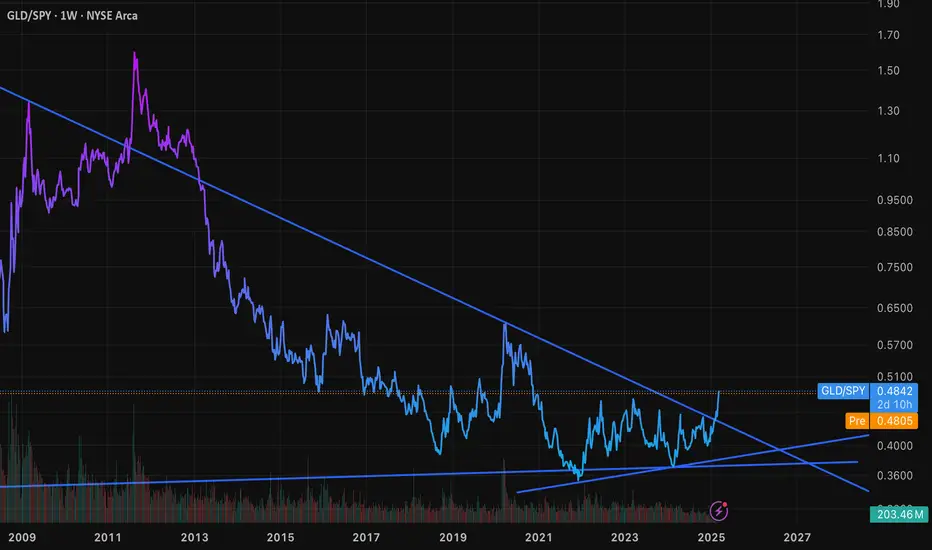Image resolution: width=932 pixels, height=550 pixels.
Task: Click the 2019 label on time axis
Action: point(453,538)
